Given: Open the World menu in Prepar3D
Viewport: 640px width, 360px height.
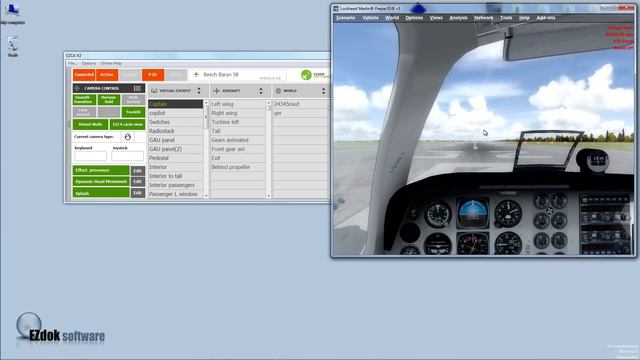Looking at the screenshot, I should click(392, 18).
